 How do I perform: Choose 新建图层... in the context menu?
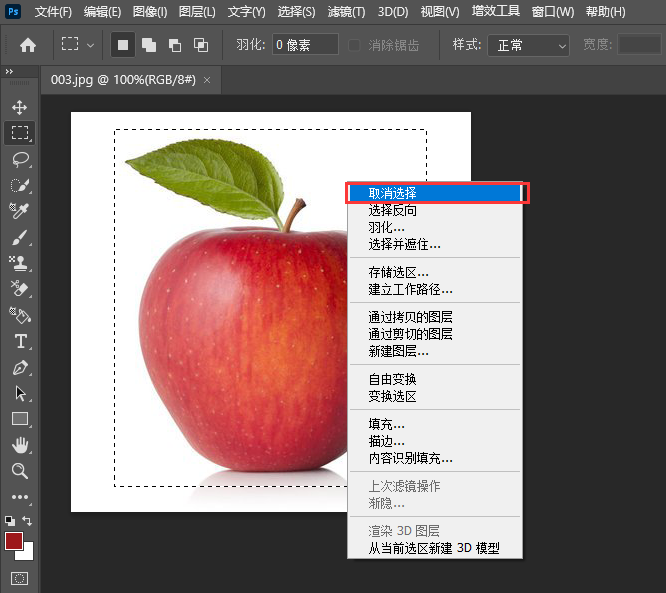pyautogui.click(x=436, y=351)
